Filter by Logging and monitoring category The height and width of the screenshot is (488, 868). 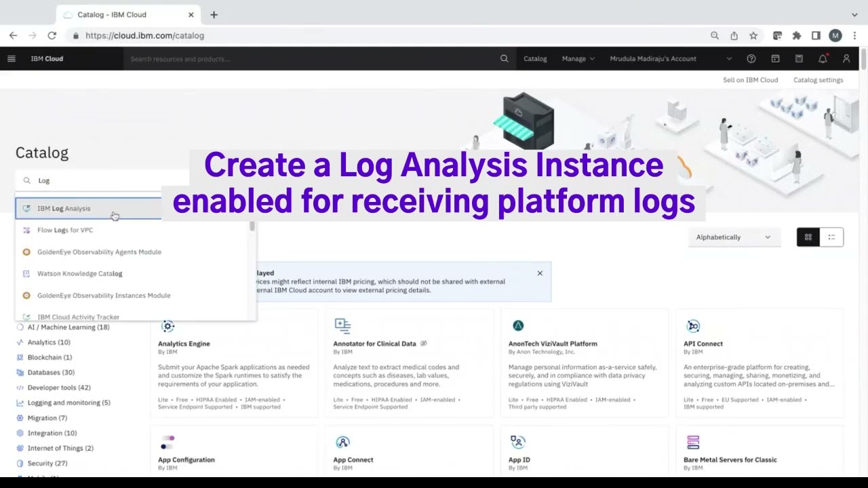(68, 403)
